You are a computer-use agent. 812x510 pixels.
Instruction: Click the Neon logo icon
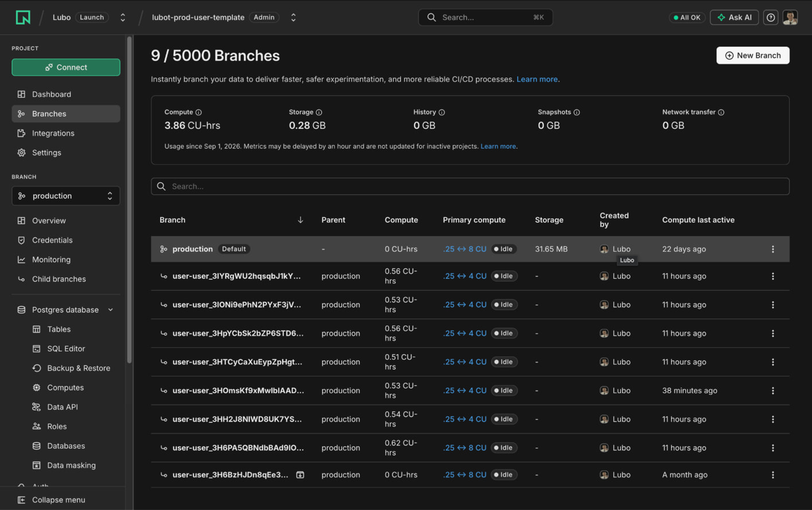click(23, 17)
